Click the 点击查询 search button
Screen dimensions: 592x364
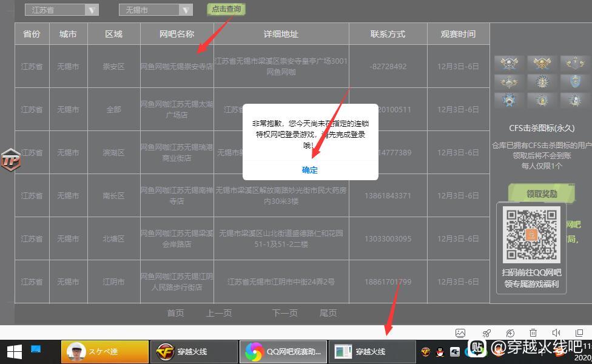[x=226, y=9]
